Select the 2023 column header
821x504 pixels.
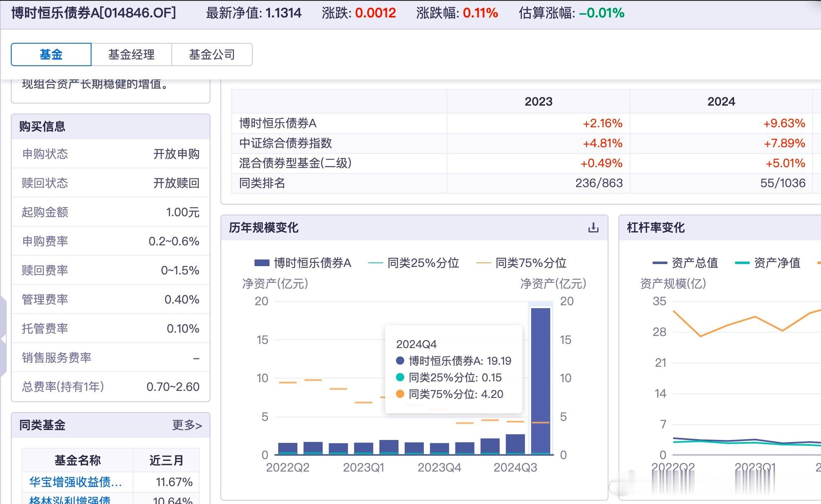click(539, 101)
